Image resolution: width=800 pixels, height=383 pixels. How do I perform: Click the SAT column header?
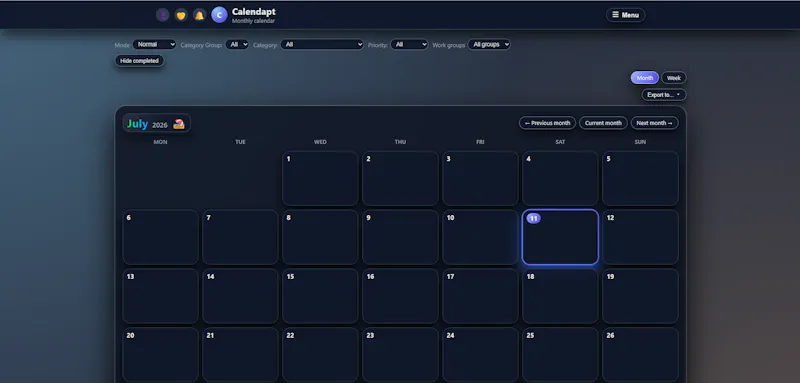point(560,142)
